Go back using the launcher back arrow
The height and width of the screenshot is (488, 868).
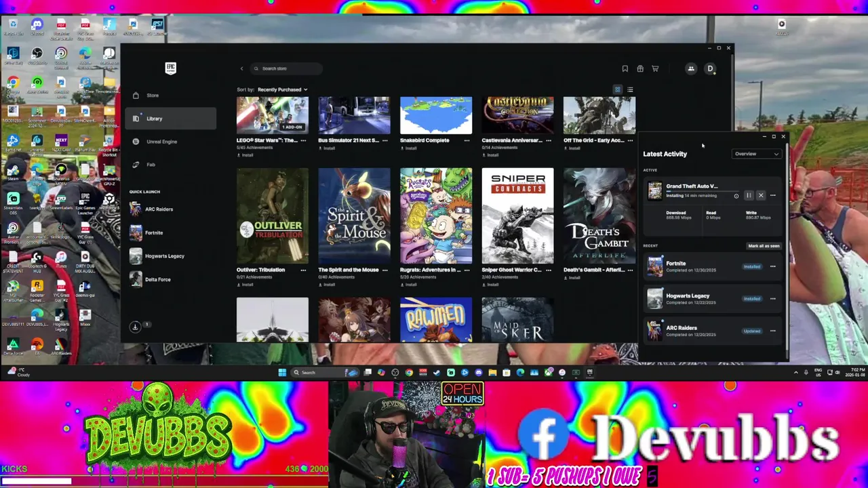pyautogui.click(x=241, y=68)
